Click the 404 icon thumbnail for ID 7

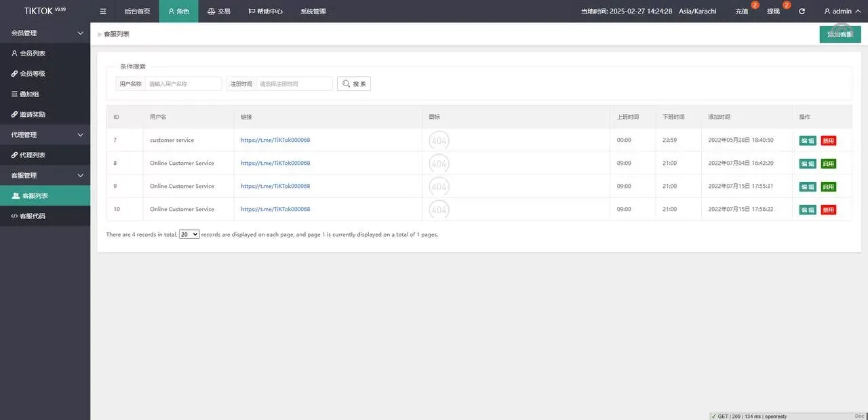[439, 140]
